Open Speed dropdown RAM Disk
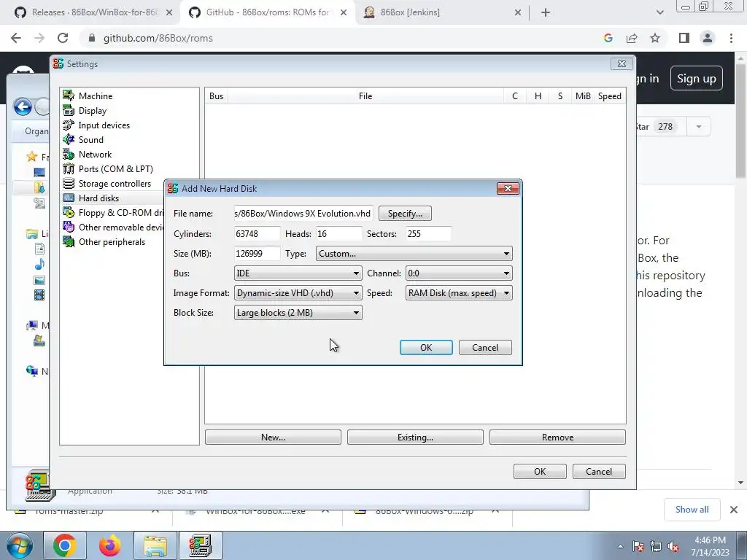The image size is (747, 560). [459, 293]
